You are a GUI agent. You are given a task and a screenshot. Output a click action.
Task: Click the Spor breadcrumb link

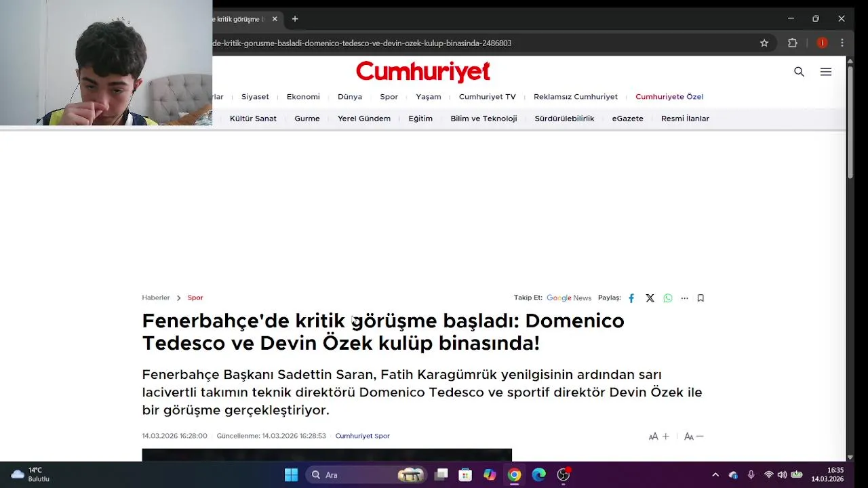[x=195, y=298]
